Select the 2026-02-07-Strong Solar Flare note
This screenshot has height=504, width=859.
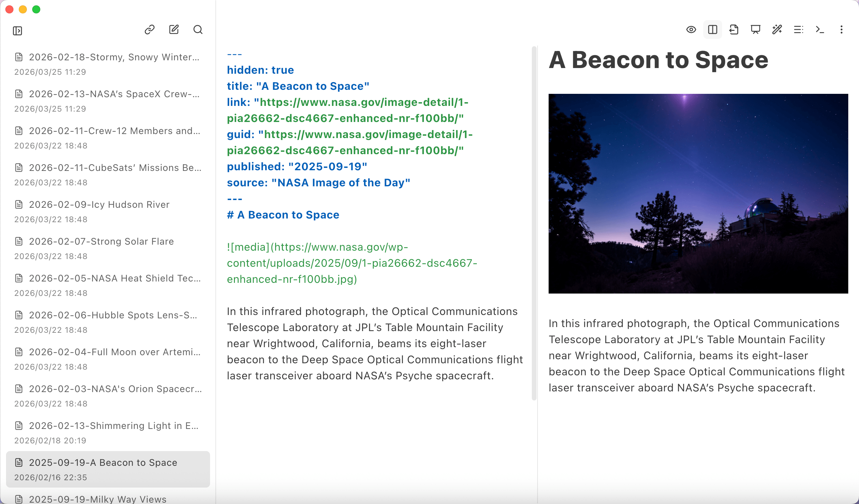[x=101, y=241]
